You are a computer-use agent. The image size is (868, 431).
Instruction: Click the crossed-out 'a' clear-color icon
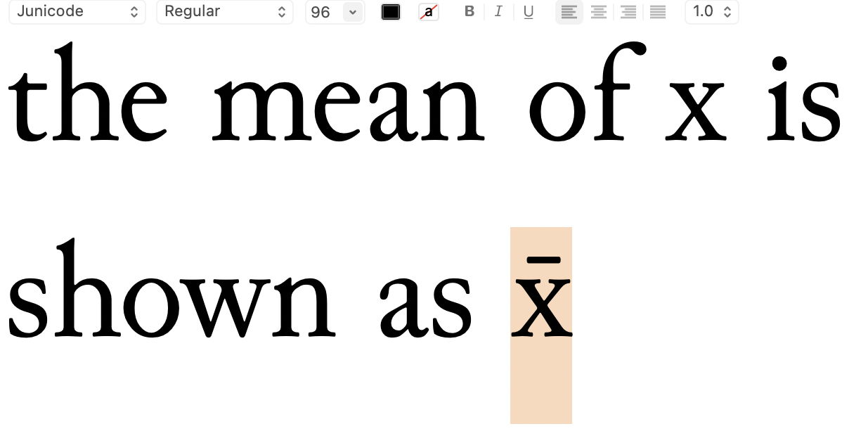click(429, 11)
